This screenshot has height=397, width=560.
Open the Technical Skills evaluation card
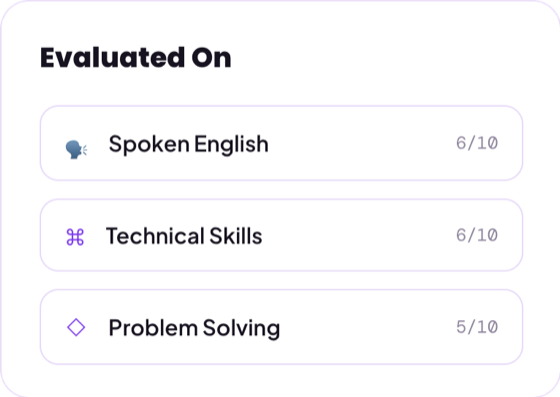[281, 235]
